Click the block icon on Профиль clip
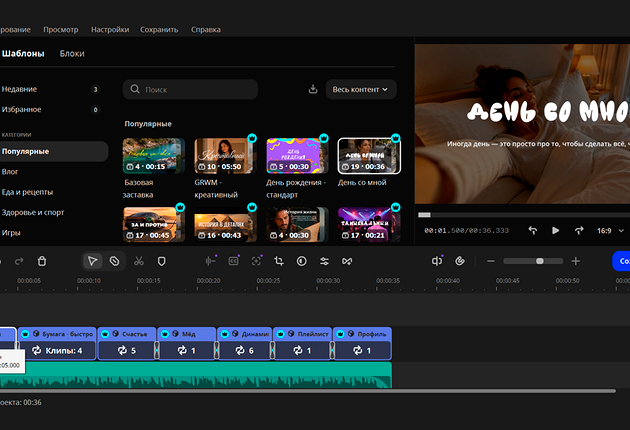The image size is (630, 430). point(351,334)
